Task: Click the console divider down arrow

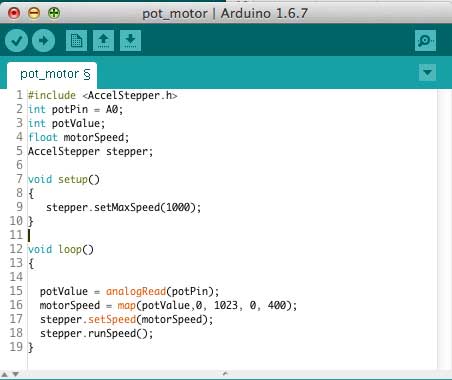Action: click(x=15, y=374)
